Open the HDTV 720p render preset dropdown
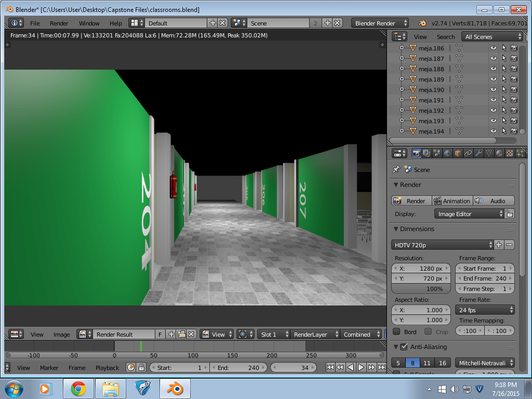The height and width of the screenshot is (399, 532). 442,244
